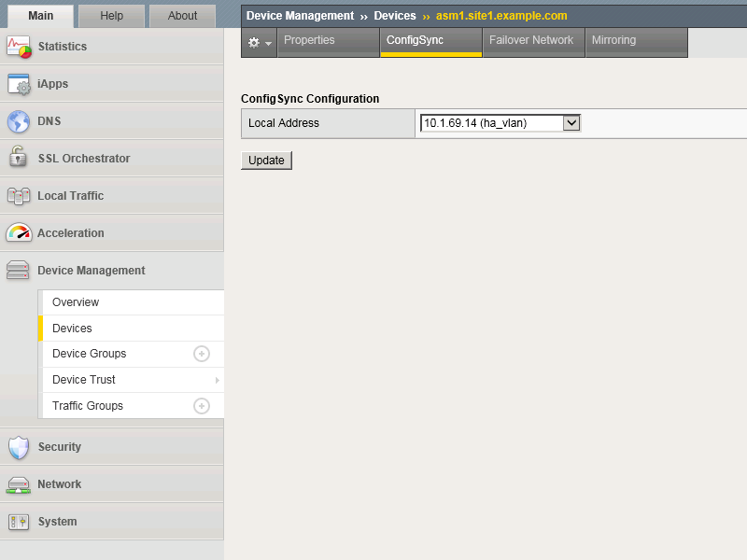The height and width of the screenshot is (560, 747).
Task: Go to Devices breadcrumb link
Action: coord(394,16)
